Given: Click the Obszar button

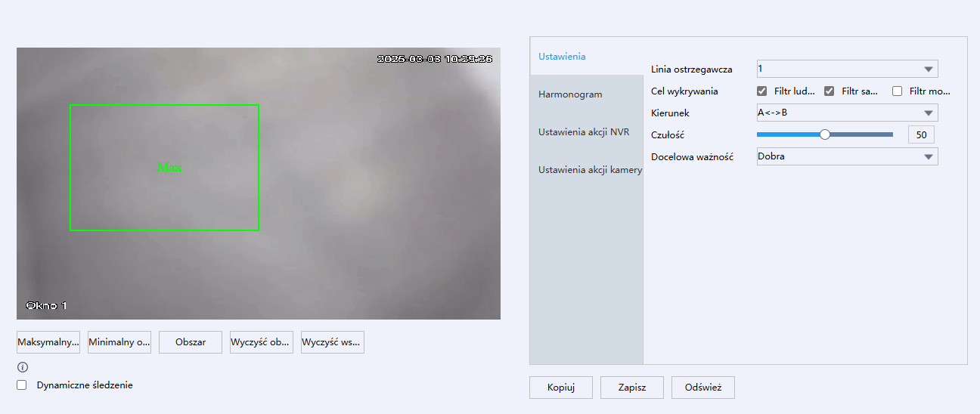Looking at the screenshot, I should click(191, 342).
